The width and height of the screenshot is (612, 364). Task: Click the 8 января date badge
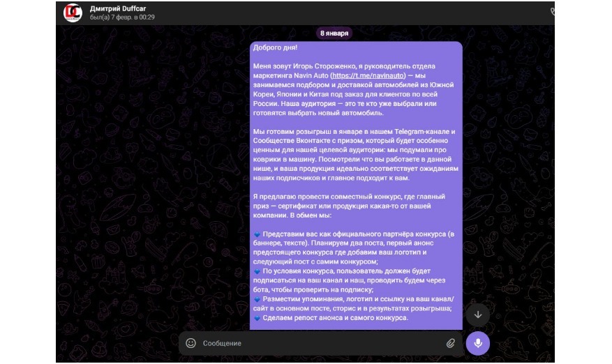(334, 33)
